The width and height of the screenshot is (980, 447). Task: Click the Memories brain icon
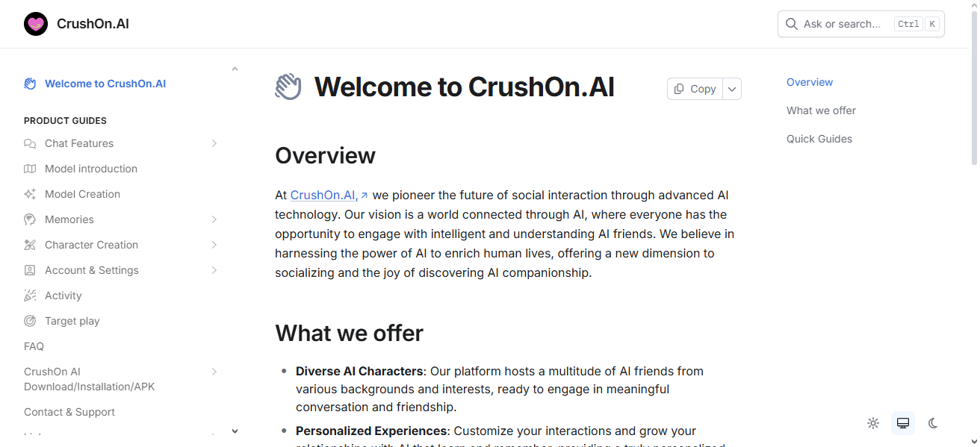click(x=30, y=219)
